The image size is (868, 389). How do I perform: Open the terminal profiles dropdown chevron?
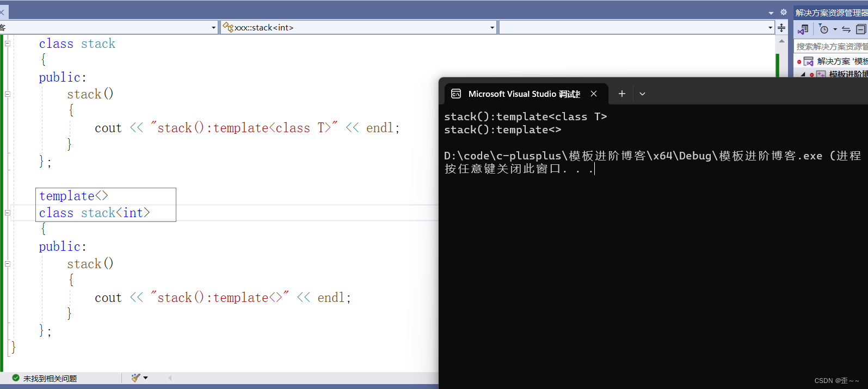(642, 94)
